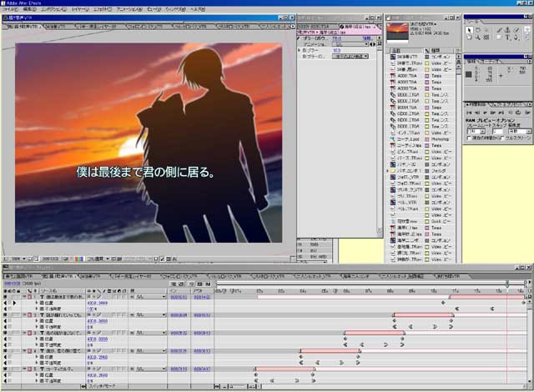Click Play in Time Controls panel
The image size is (534, 392).
pyautogui.click(x=485, y=113)
